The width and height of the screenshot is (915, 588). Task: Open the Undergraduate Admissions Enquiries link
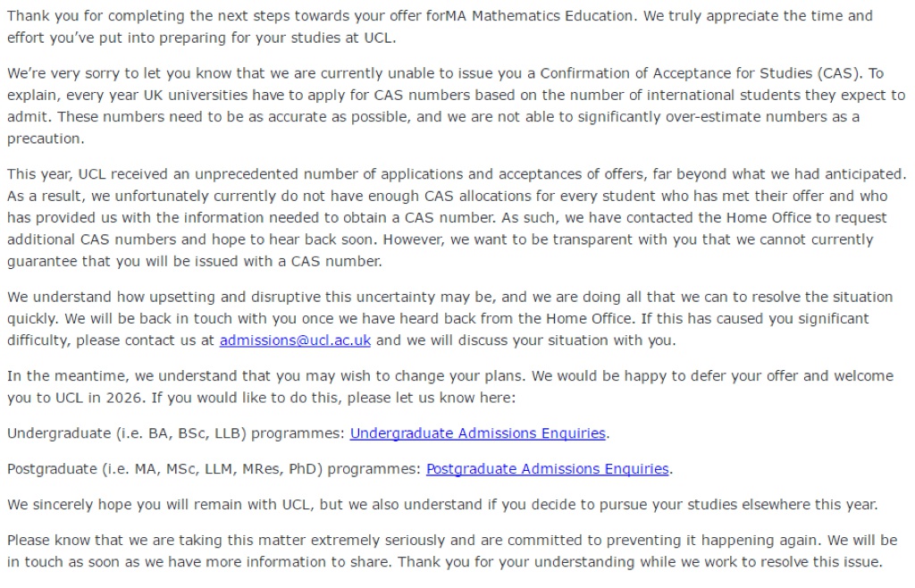coord(478,433)
